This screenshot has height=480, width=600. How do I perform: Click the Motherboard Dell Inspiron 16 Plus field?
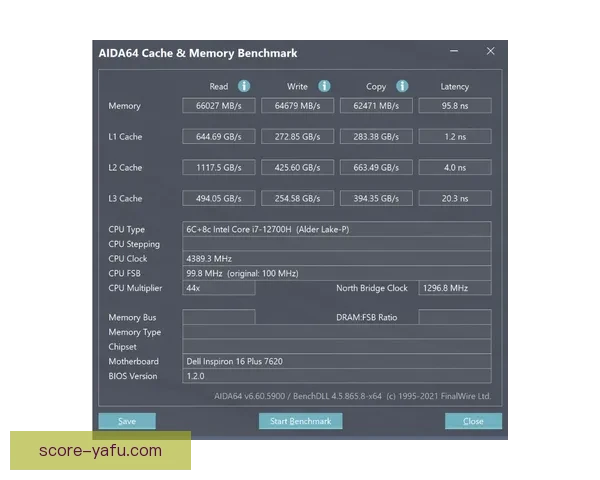pyautogui.click(x=337, y=361)
